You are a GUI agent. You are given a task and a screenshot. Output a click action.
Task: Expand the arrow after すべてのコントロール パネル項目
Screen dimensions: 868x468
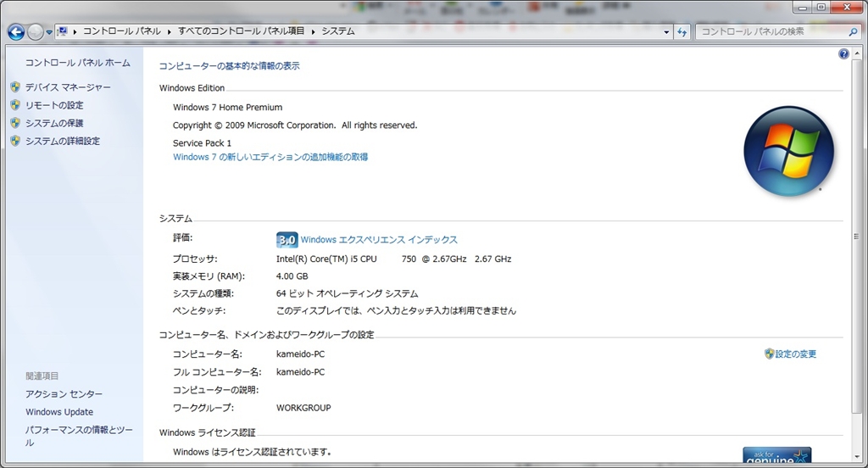(313, 32)
